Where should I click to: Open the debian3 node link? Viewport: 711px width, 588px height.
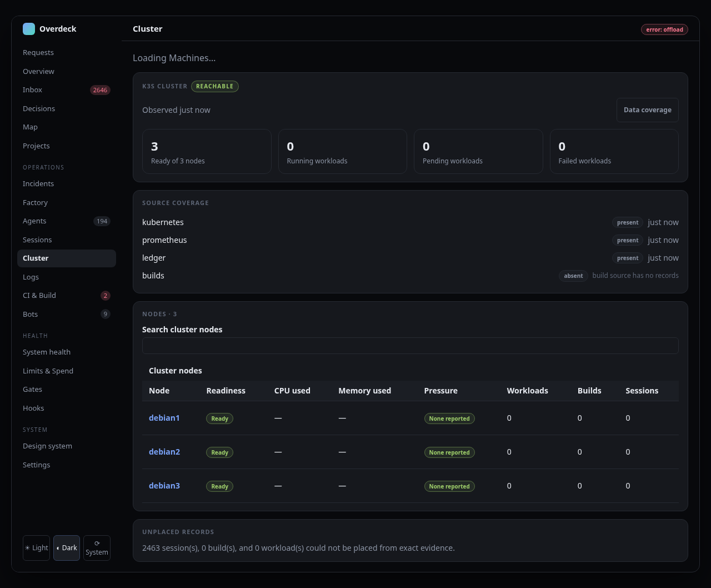164,486
